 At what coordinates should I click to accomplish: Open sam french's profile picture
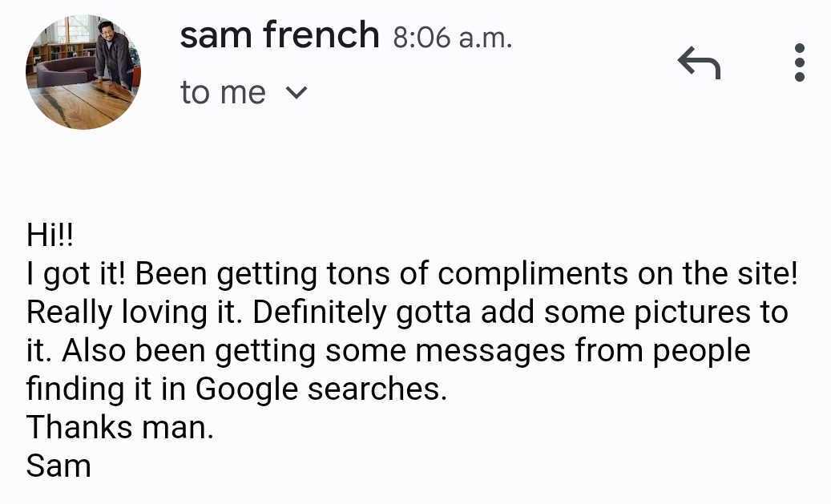point(83,72)
